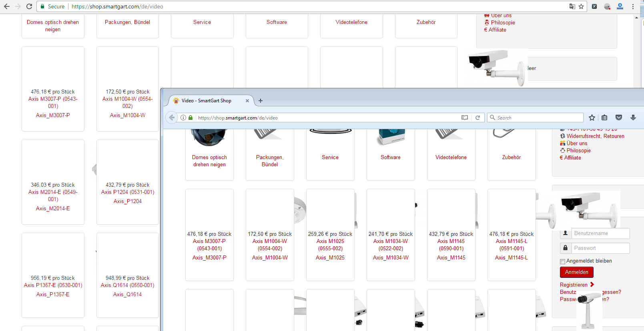Open Software category in Chrome window

[x=277, y=22]
